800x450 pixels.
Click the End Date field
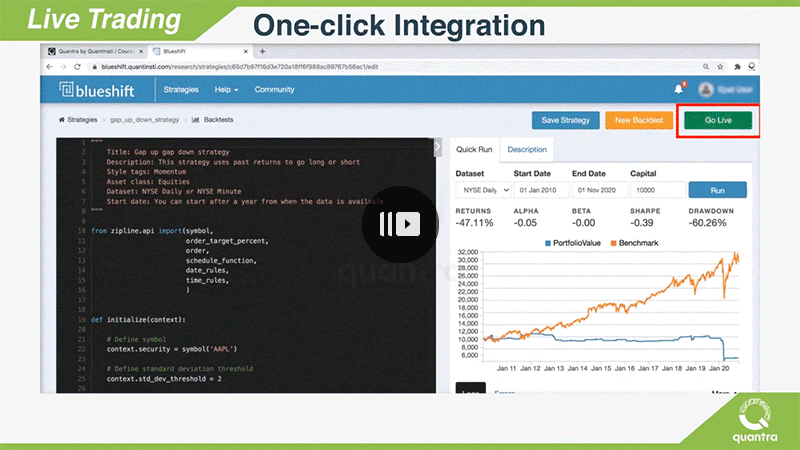click(x=599, y=190)
